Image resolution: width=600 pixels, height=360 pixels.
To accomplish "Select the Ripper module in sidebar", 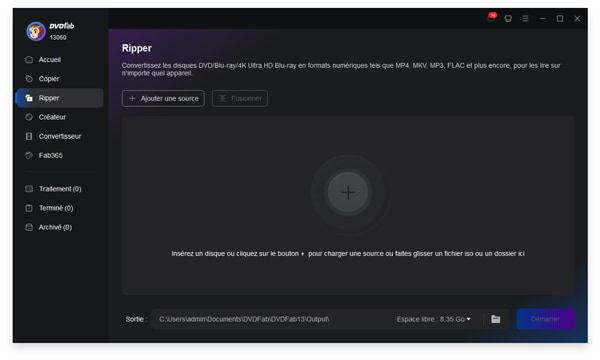I will pos(60,98).
